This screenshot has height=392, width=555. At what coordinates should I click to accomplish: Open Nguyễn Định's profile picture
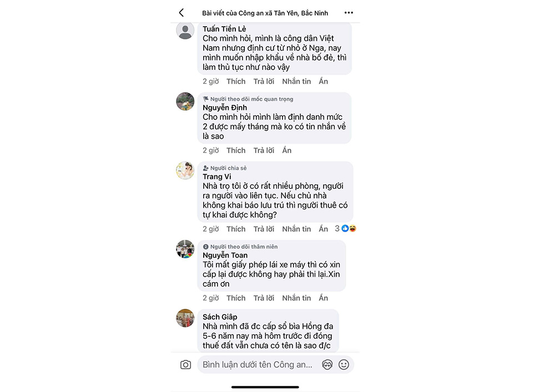click(x=185, y=101)
